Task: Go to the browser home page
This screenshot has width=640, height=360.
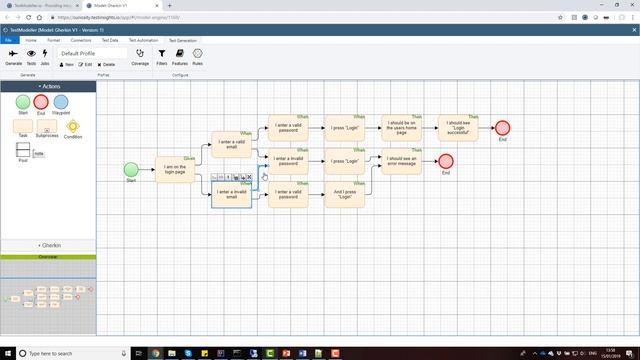Action: 39,18
